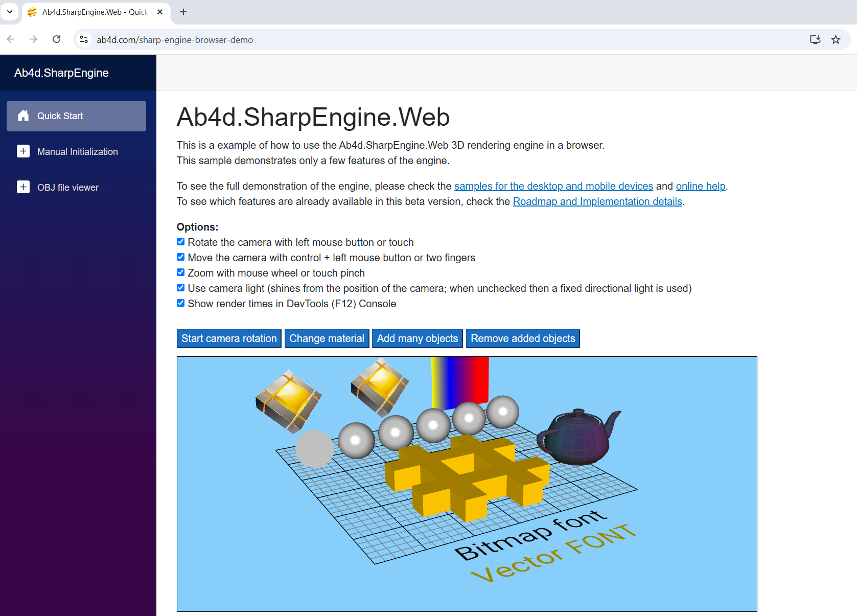The image size is (857, 616).
Task: Go back using the browser back arrow
Action: 11,39
